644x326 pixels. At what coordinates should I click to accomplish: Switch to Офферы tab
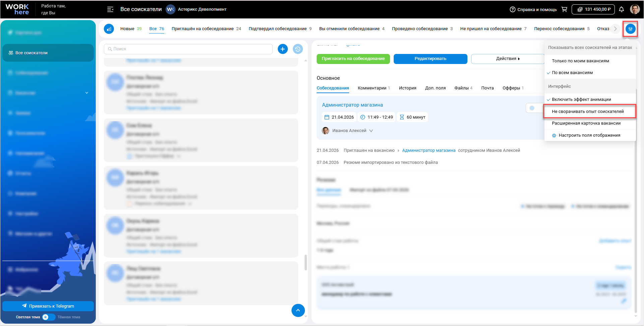[513, 88]
